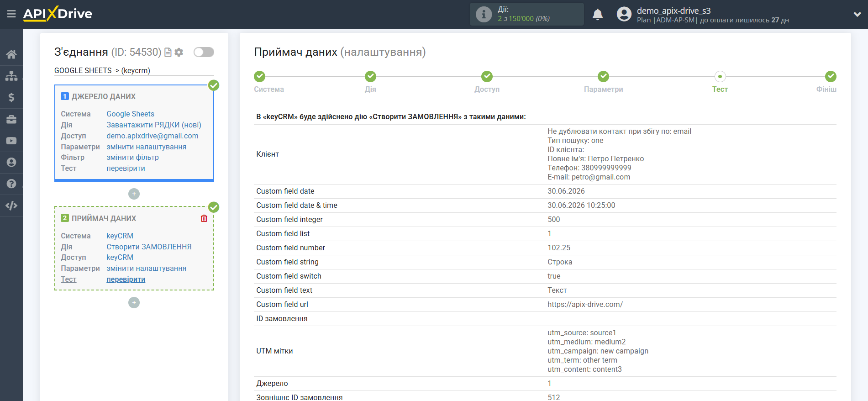Open the Google Sheets system link
The width and height of the screenshot is (868, 401).
click(130, 114)
